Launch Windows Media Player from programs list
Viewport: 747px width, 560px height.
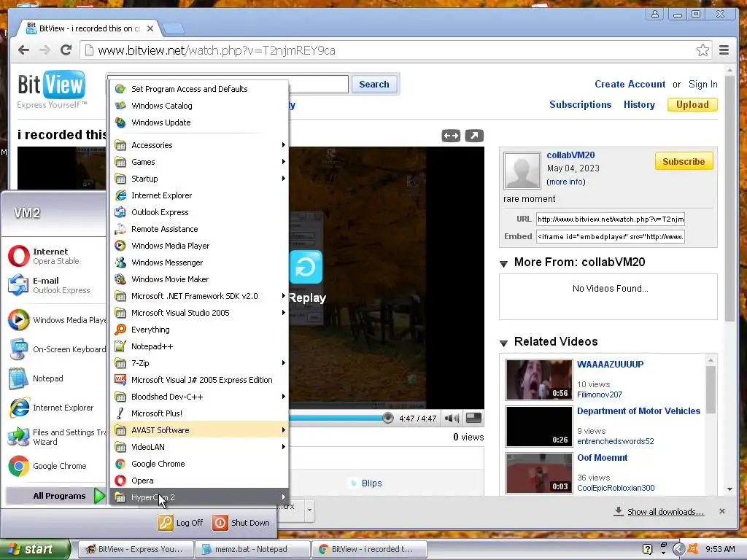200,246
